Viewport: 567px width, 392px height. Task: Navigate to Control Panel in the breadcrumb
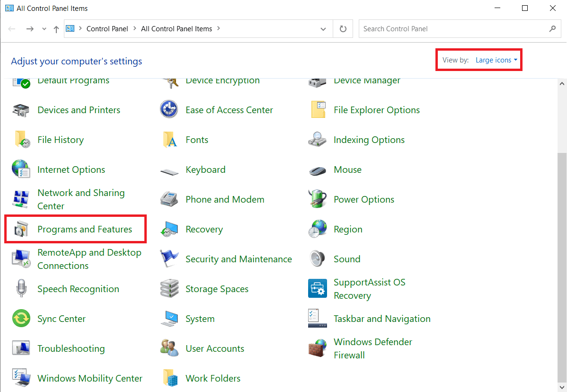107,28
